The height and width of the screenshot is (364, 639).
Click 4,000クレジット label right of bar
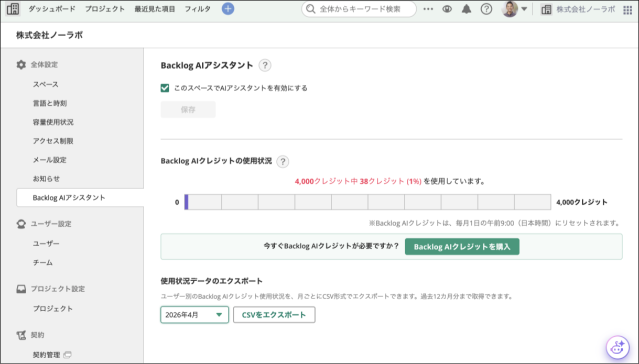pos(582,202)
